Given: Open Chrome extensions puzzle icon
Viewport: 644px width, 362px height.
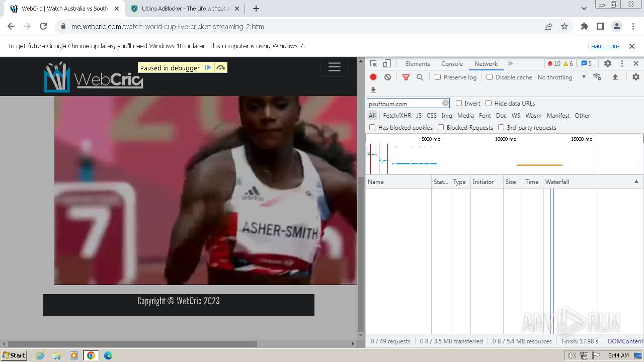Looking at the screenshot, I should pos(584,27).
